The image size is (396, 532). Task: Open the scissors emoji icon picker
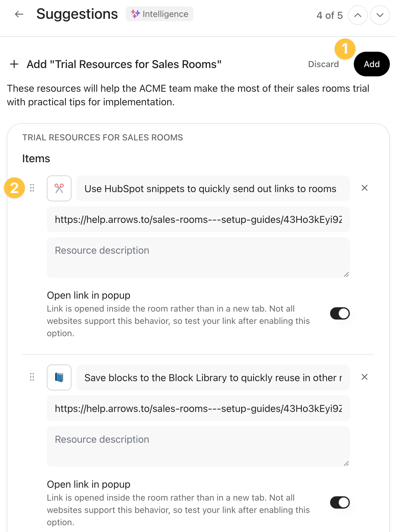[59, 188]
